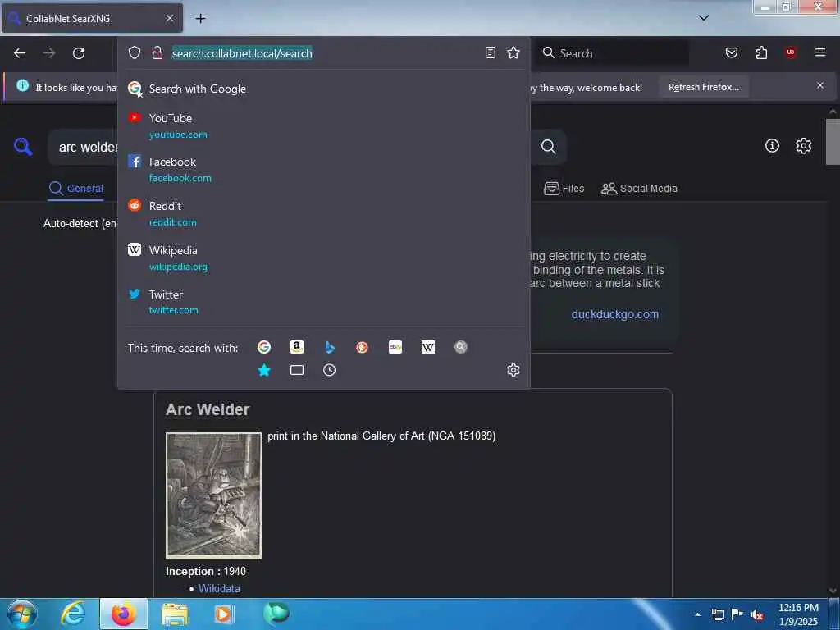840x630 pixels.
Task: Choose Twitter suggestion in address dropdown
Action: coord(323,302)
